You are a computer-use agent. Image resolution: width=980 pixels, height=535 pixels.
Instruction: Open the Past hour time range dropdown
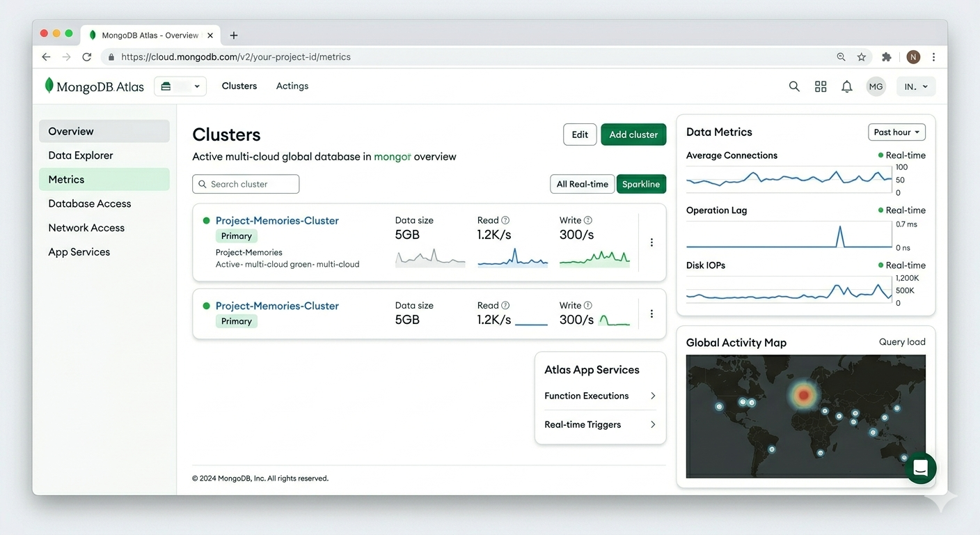896,132
